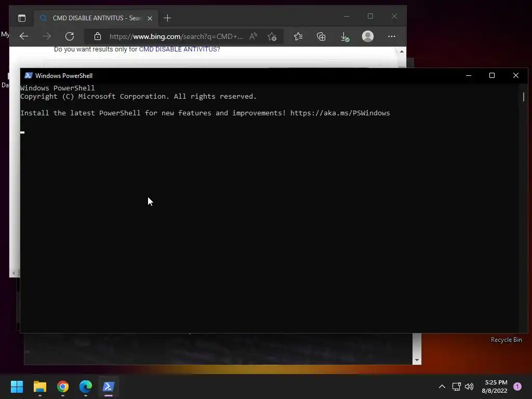Close the Windows PowerShell window
Image resolution: width=532 pixels, height=399 pixels.
click(516, 75)
